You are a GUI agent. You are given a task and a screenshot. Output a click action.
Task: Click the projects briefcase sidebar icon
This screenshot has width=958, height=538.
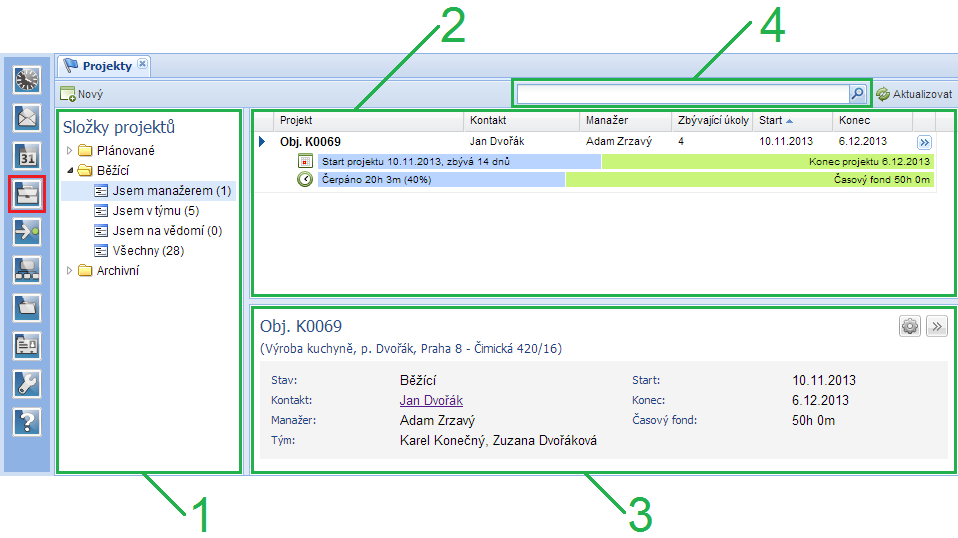click(x=27, y=194)
